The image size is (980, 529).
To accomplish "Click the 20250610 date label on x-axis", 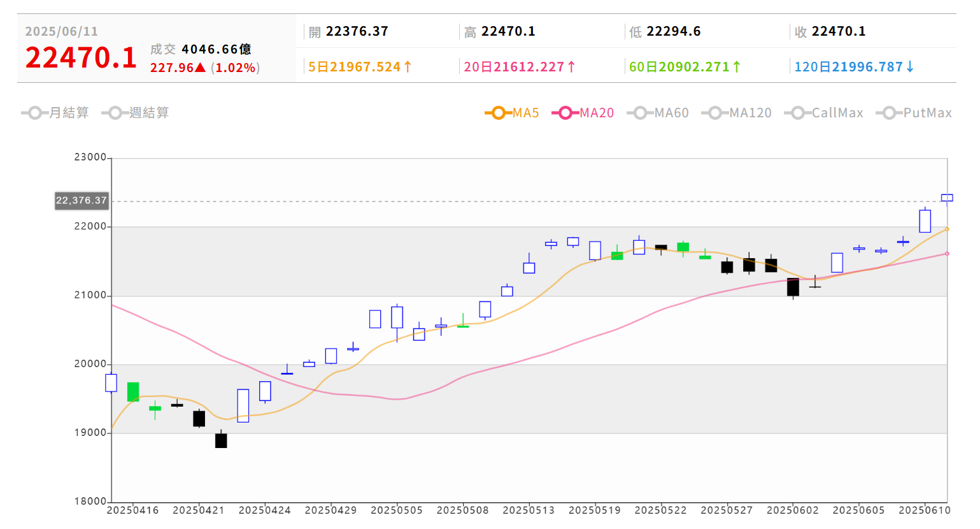I will coord(925,511).
